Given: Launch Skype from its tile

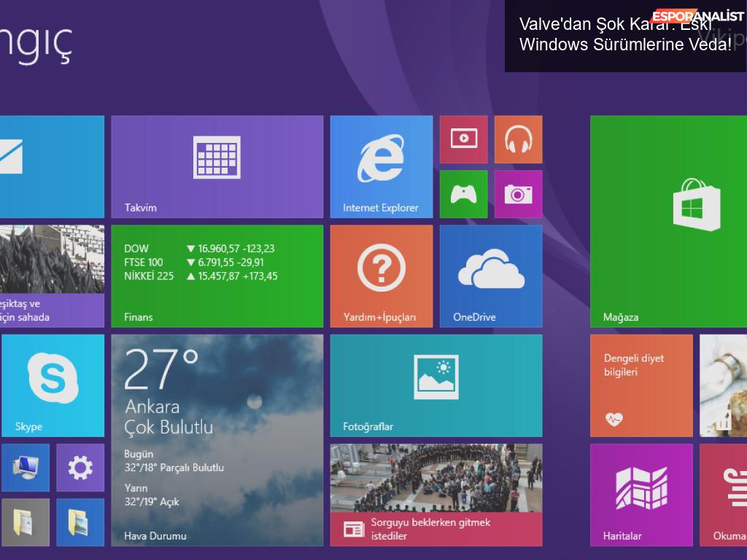Looking at the screenshot, I should tap(53, 385).
